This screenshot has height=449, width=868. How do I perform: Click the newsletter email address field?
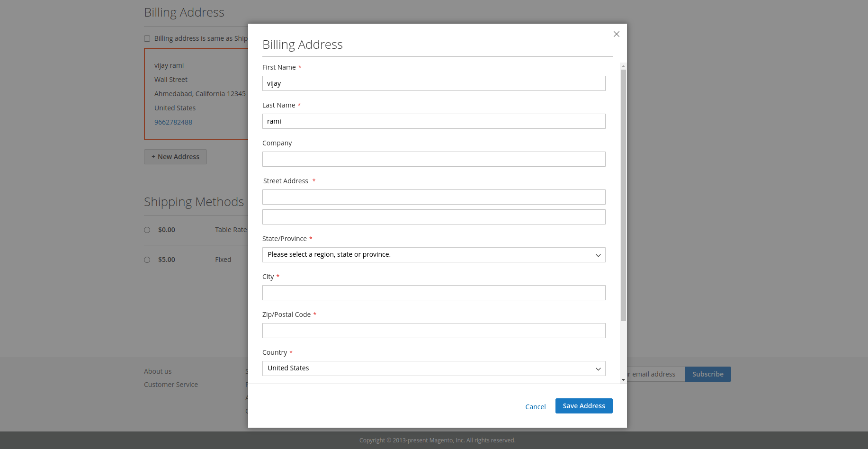pyautogui.click(x=655, y=374)
